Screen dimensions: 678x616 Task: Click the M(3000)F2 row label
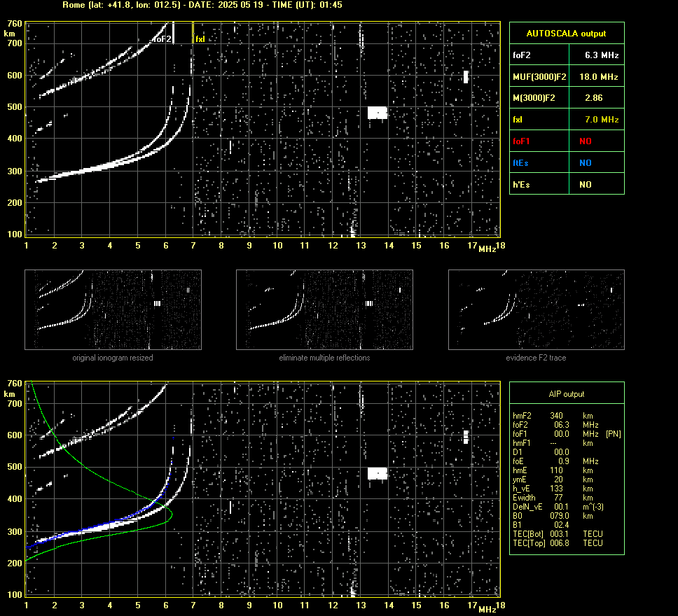534,98
